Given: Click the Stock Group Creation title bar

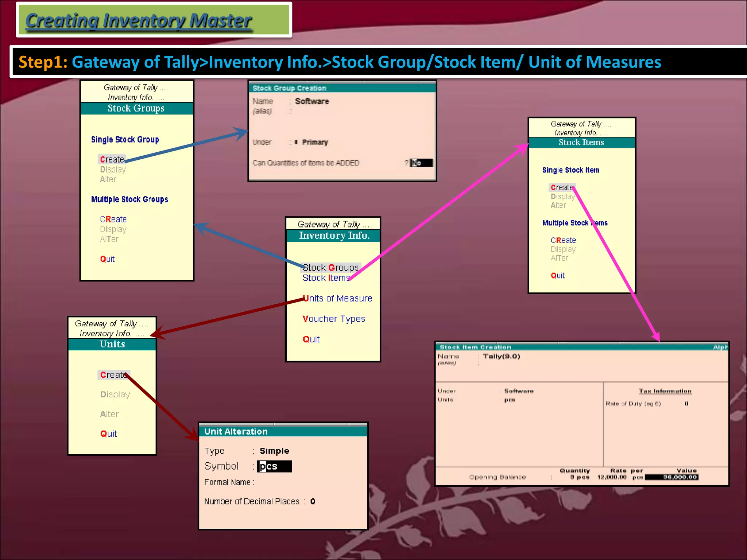Looking at the screenshot, I should click(342, 88).
